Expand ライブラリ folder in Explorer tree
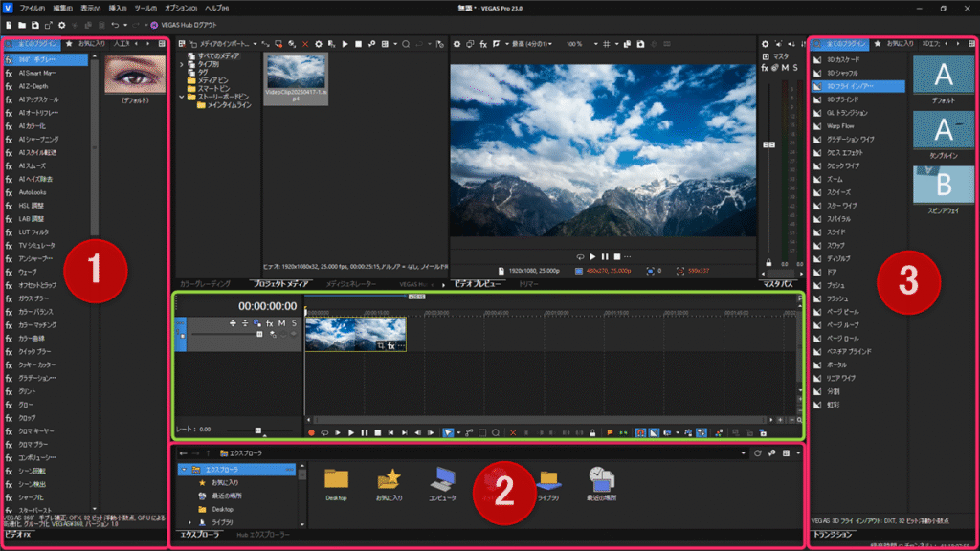This screenshot has width=980, height=551. click(189, 522)
